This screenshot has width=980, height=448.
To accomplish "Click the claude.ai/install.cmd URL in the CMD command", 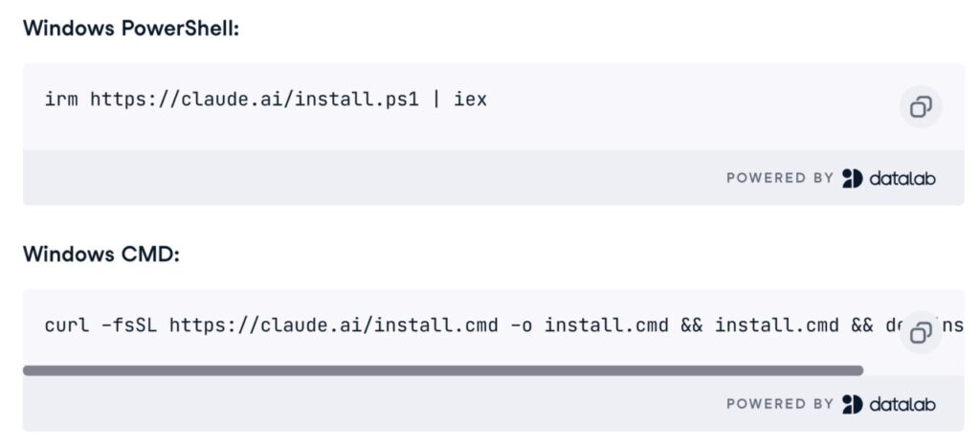I will coord(333,325).
